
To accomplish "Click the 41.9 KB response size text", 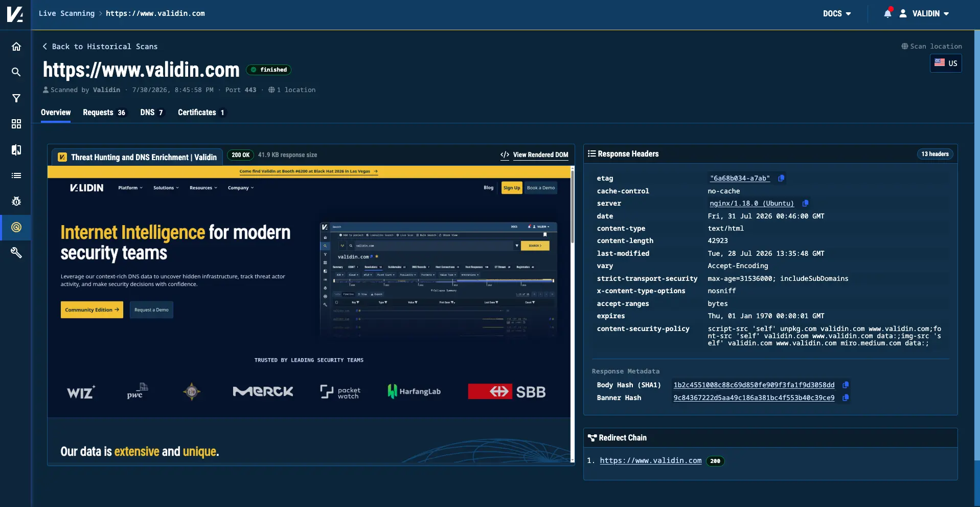I will 287,155.
